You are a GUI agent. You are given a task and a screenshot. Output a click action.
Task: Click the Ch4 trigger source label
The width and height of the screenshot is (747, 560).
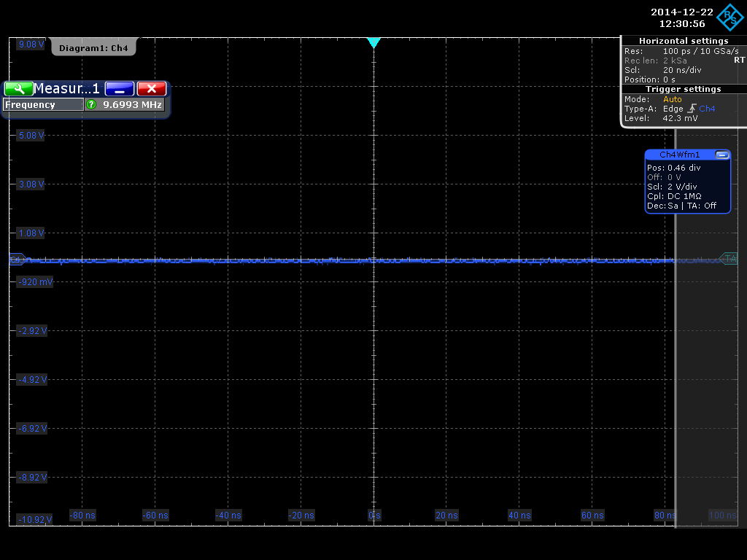(707, 109)
